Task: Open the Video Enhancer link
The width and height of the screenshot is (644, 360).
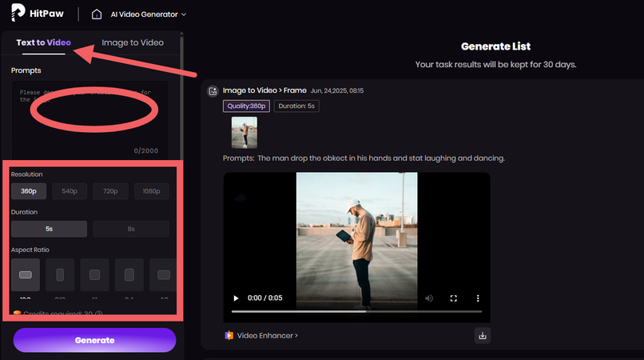Action: (268, 336)
